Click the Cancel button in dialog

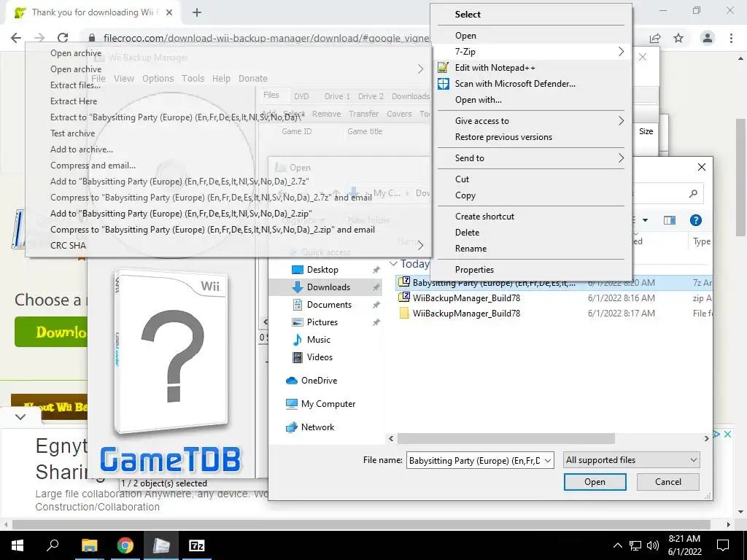(668, 482)
